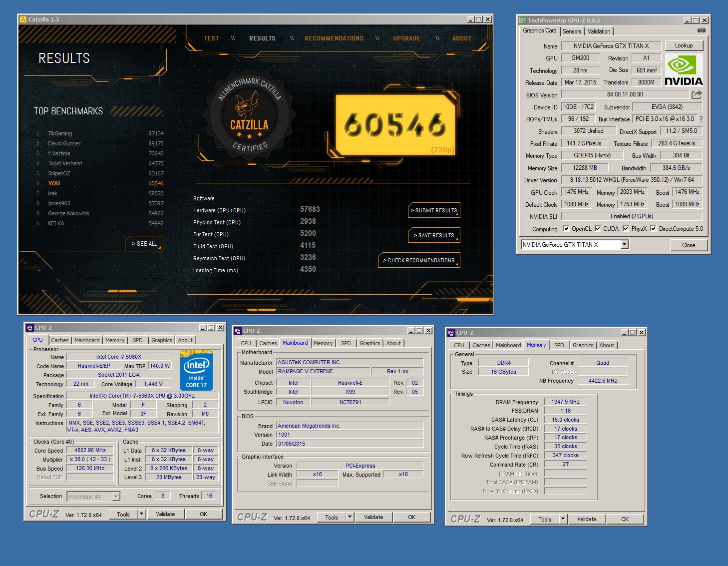
Task: Click OK in CPU-Z Mainboard window
Action: [411, 517]
